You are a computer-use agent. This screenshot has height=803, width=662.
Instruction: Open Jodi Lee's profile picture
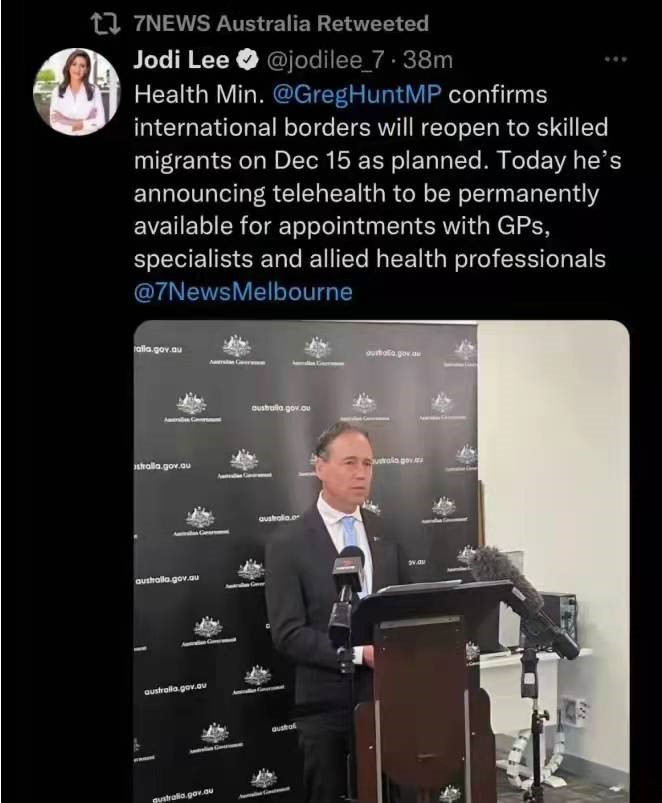pyautogui.click(x=77, y=91)
